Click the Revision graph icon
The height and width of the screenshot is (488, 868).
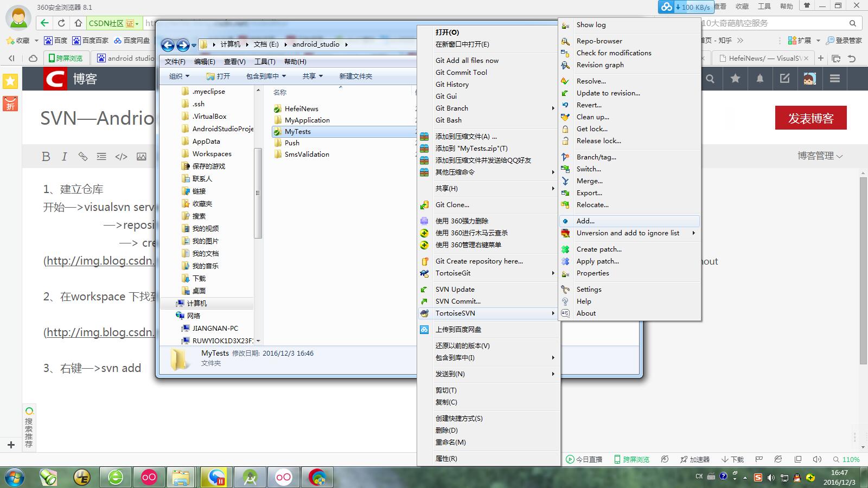[565, 65]
